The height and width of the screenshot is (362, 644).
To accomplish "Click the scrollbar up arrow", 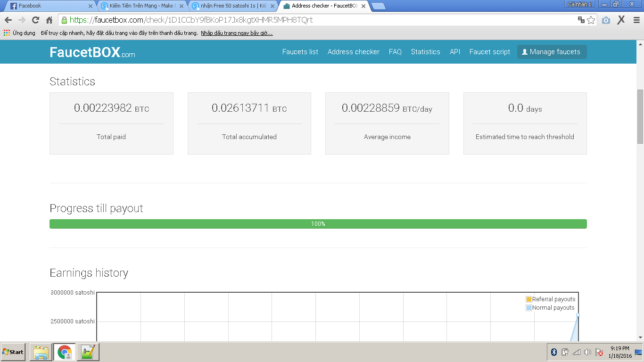I will coord(640,43).
